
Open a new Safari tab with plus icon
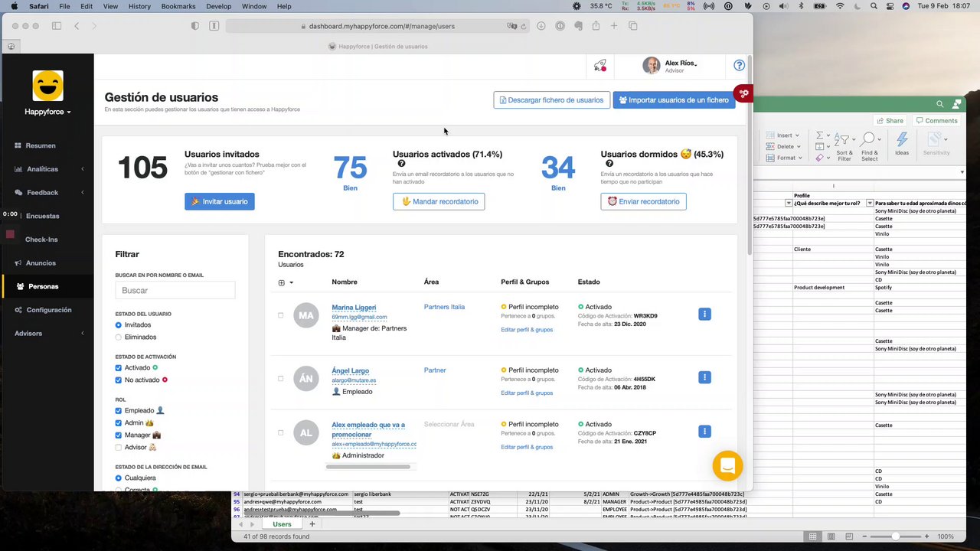(x=614, y=26)
